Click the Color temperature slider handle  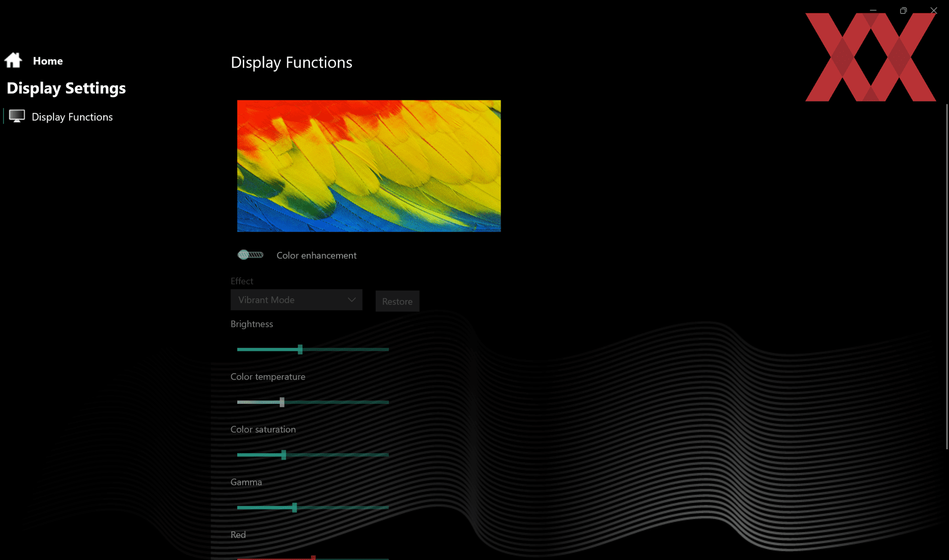(282, 402)
